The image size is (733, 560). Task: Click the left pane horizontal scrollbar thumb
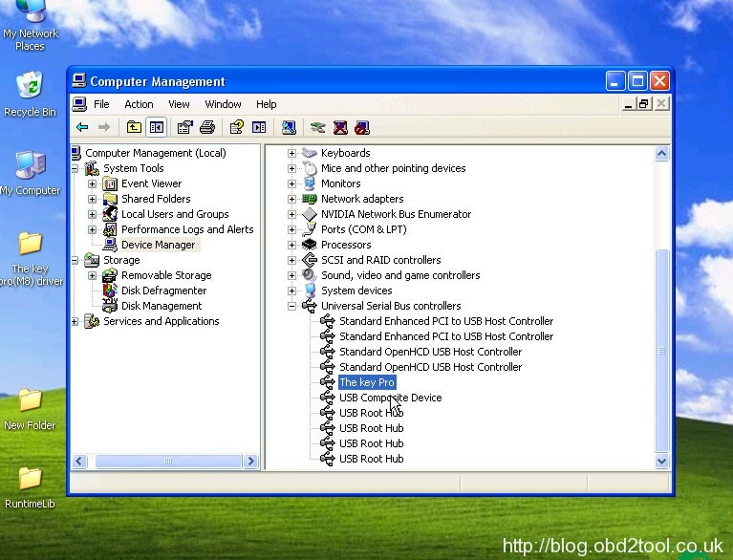click(168, 462)
